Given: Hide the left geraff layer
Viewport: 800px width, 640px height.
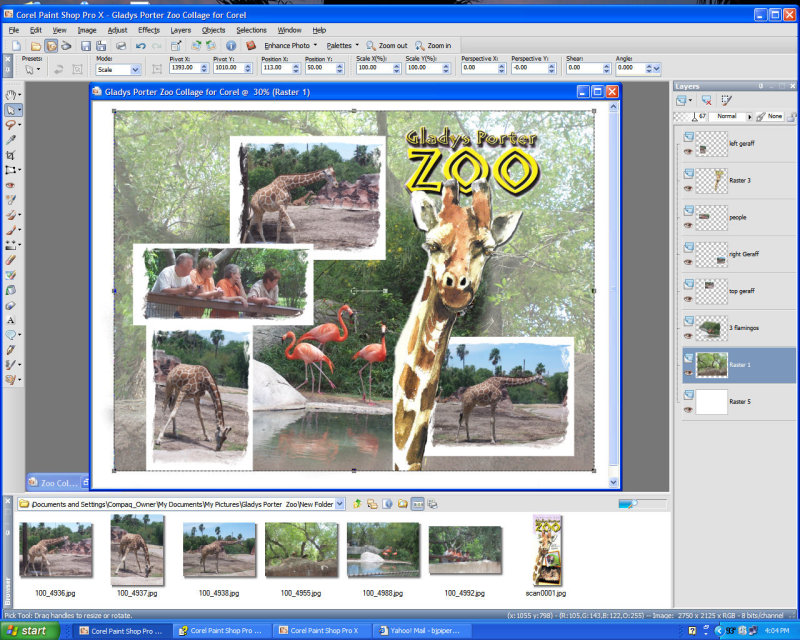Looking at the screenshot, I should click(x=688, y=152).
